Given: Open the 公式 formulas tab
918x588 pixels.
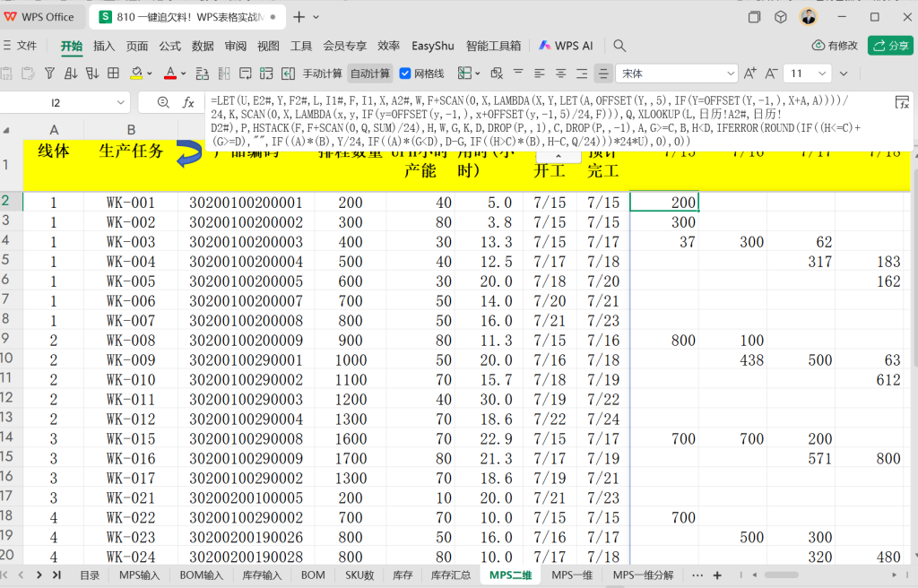Looking at the screenshot, I should [169, 46].
